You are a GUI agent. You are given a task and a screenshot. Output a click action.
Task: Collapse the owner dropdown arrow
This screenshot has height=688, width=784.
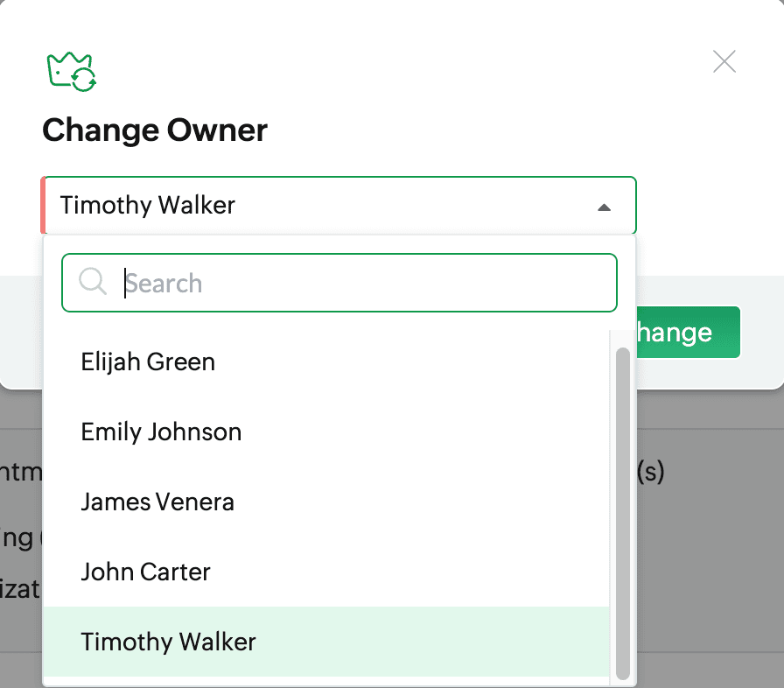[604, 207]
